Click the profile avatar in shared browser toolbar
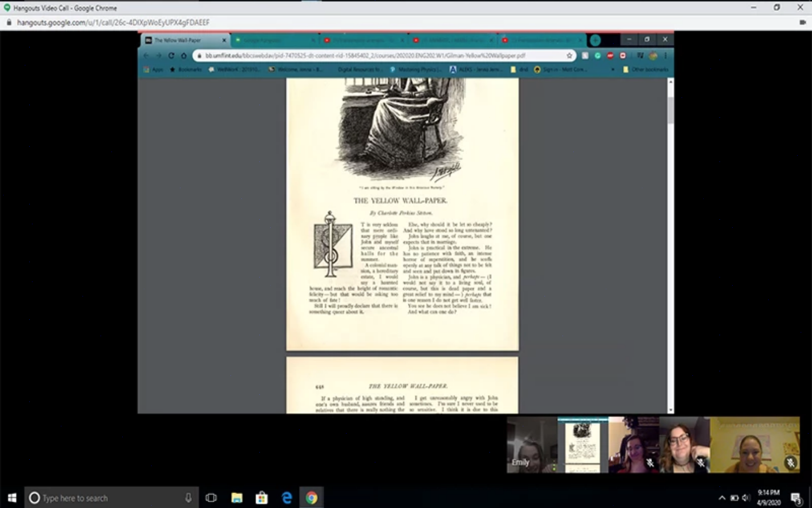 653,55
